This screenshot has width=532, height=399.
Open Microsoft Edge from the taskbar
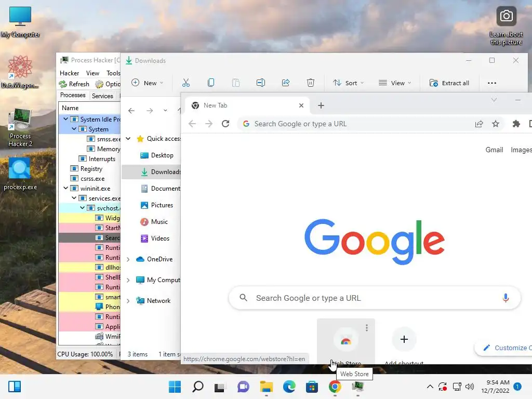coord(289,387)
